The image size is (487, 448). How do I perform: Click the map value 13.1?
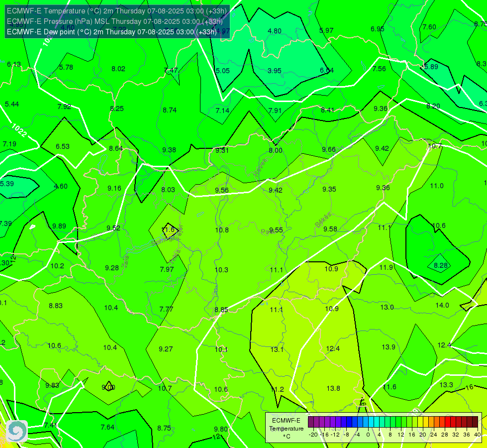pyautogui.click(x=277, y=350)
